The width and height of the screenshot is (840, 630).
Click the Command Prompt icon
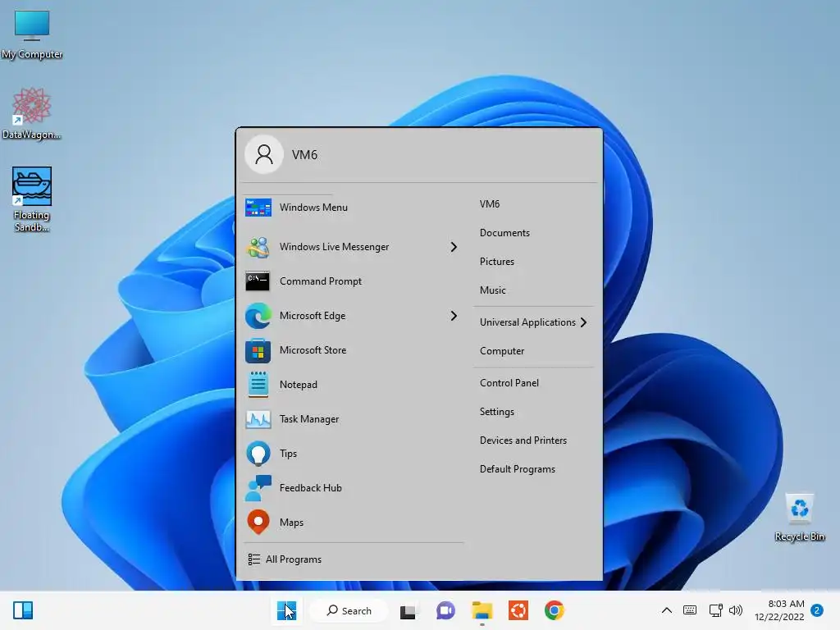[258, 281]
